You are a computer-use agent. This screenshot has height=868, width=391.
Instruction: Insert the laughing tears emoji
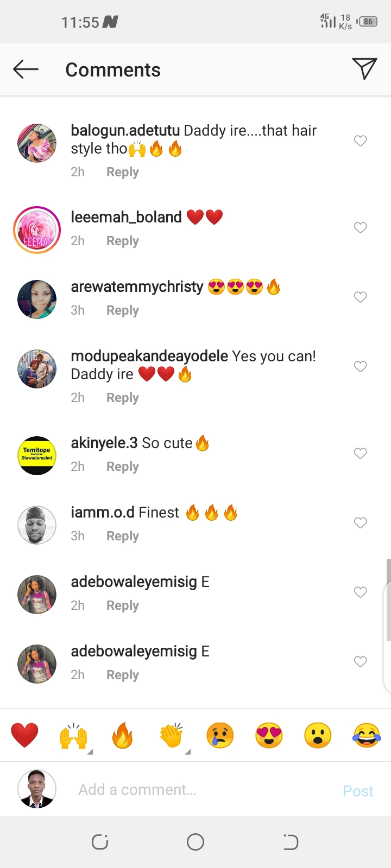pyautogui.click(x=367, y=736)
